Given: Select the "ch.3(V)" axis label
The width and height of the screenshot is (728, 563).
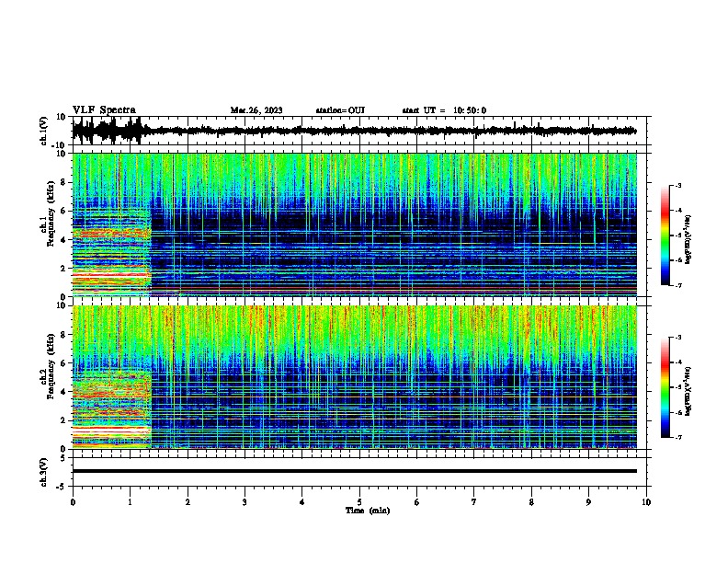Looking at the screenshot, I should (44, 472).
